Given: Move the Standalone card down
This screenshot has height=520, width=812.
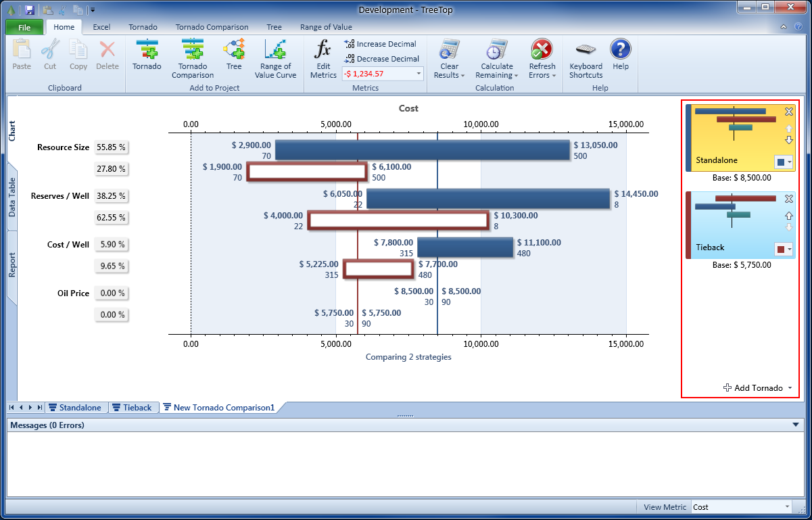Looking at the screenshot, I should 788,140.
